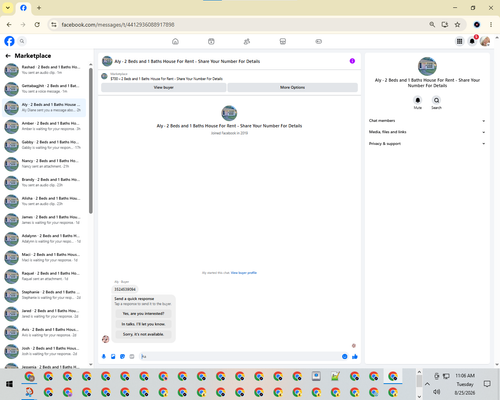
Task: Open Adalynn conversation in the list
Action: pyautogui.click(x=44, y=239)
